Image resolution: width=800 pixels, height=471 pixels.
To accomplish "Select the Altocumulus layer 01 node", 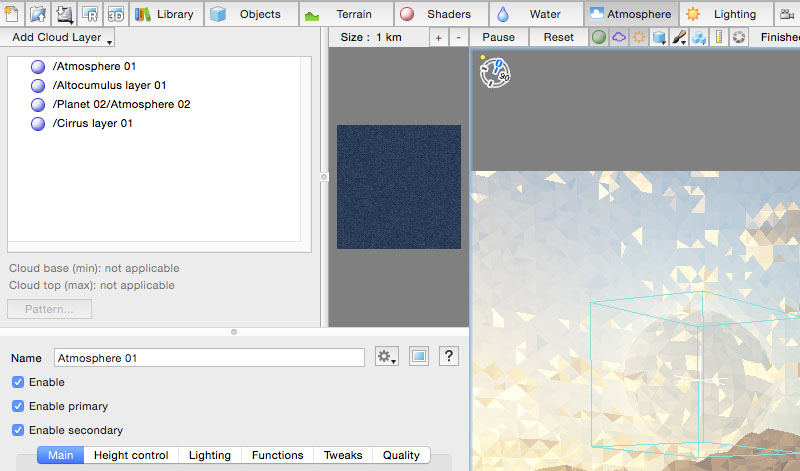I will 109,85.
